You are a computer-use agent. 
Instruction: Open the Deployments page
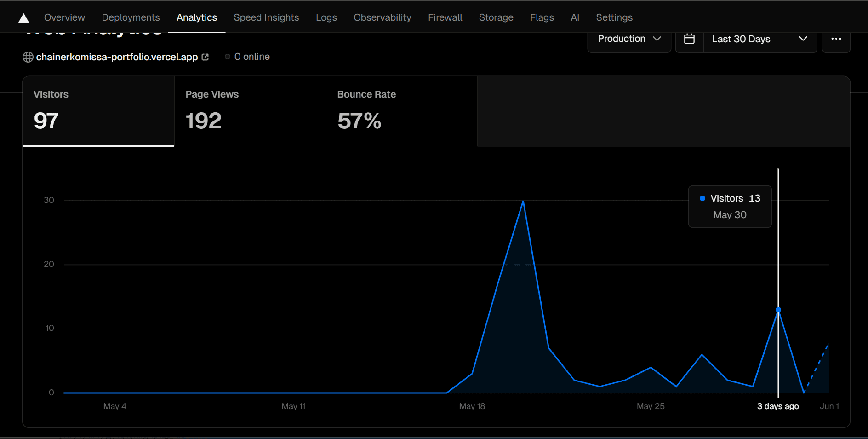click(x=131, y=17)
